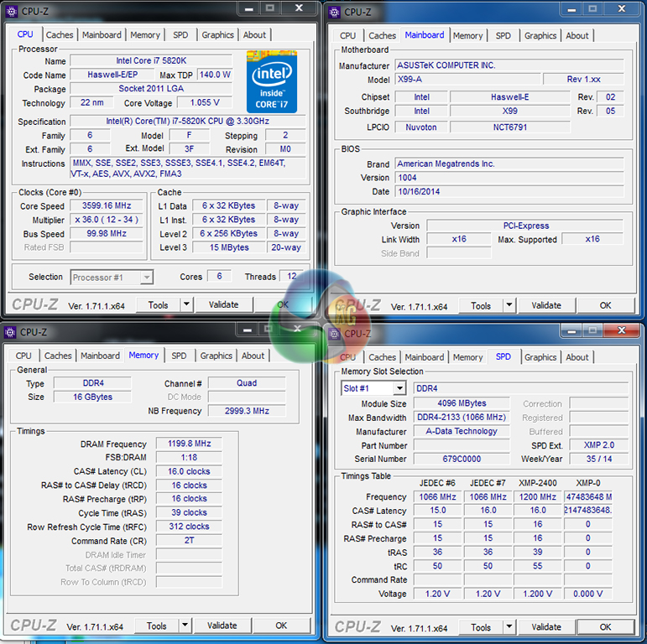
Task: Click the Tools button in the Mainboard window
Action: (x=480, y=306)
